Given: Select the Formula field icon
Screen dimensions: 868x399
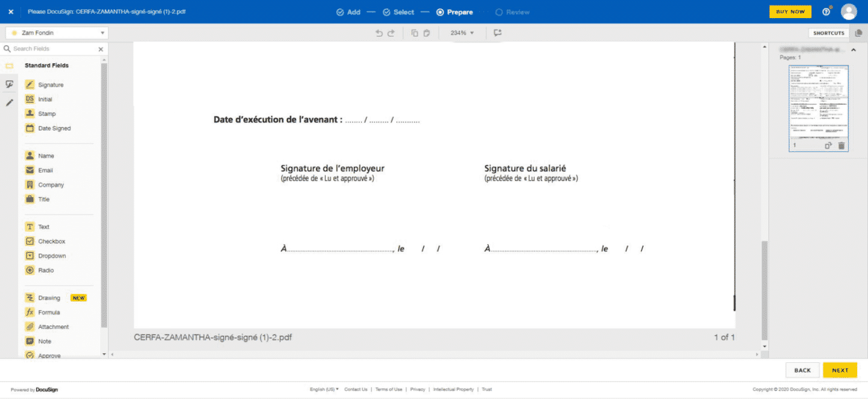Looking at the screenshot, I should coord(30,312).
